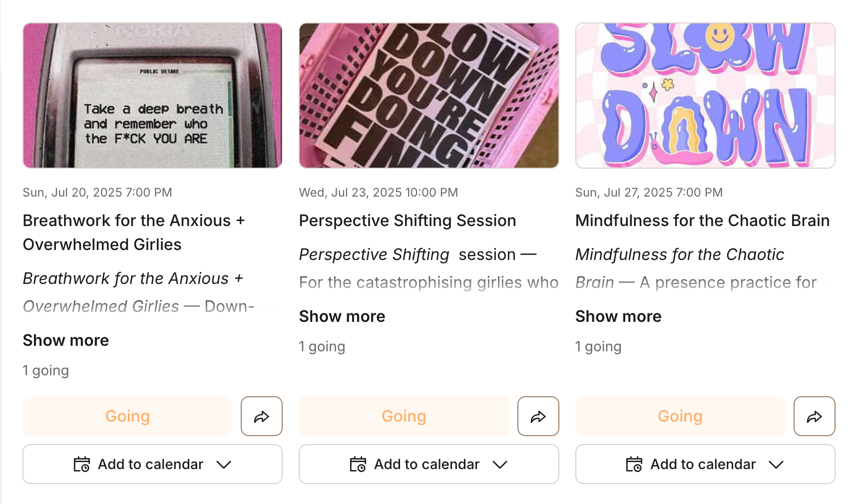Click calendar icon under Breathwork event
The image size is (858, 504).
tap(82, 464)
